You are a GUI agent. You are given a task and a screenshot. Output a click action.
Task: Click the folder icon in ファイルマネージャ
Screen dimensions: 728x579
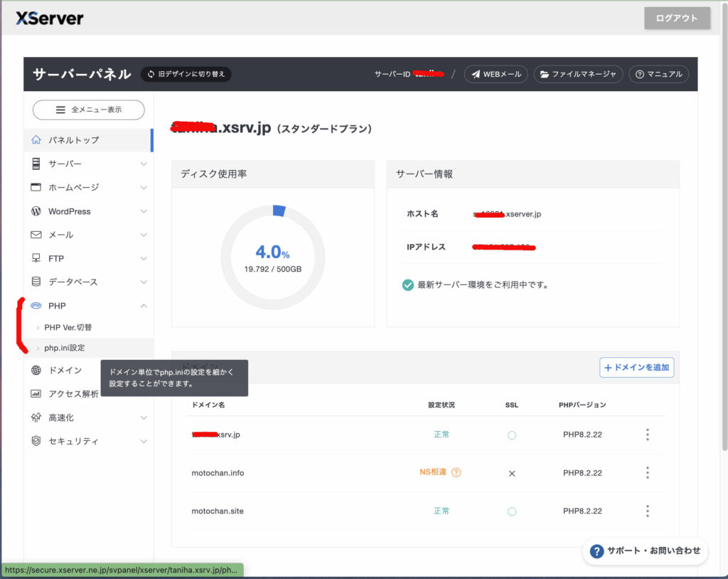click(545, 75)
